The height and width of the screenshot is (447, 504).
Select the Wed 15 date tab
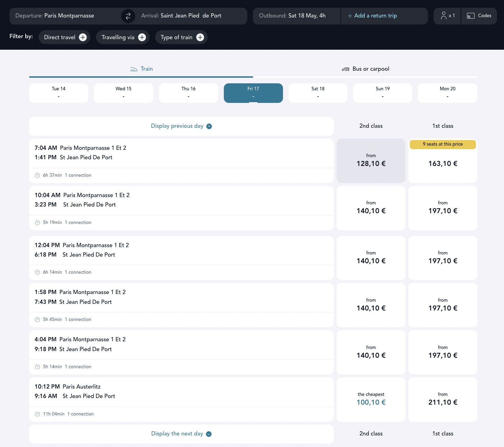[x=124, y=93]
